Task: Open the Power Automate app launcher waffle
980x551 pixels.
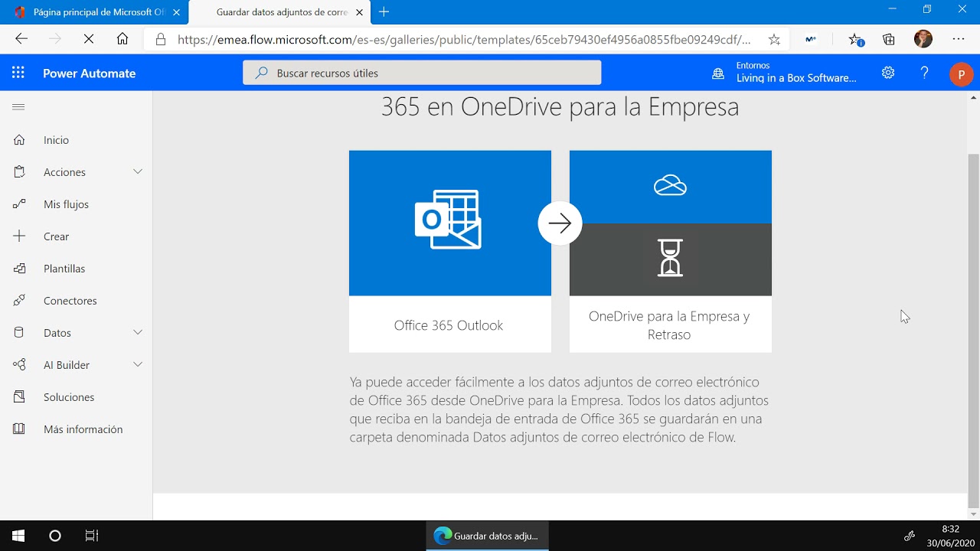Action: [18, 73]
